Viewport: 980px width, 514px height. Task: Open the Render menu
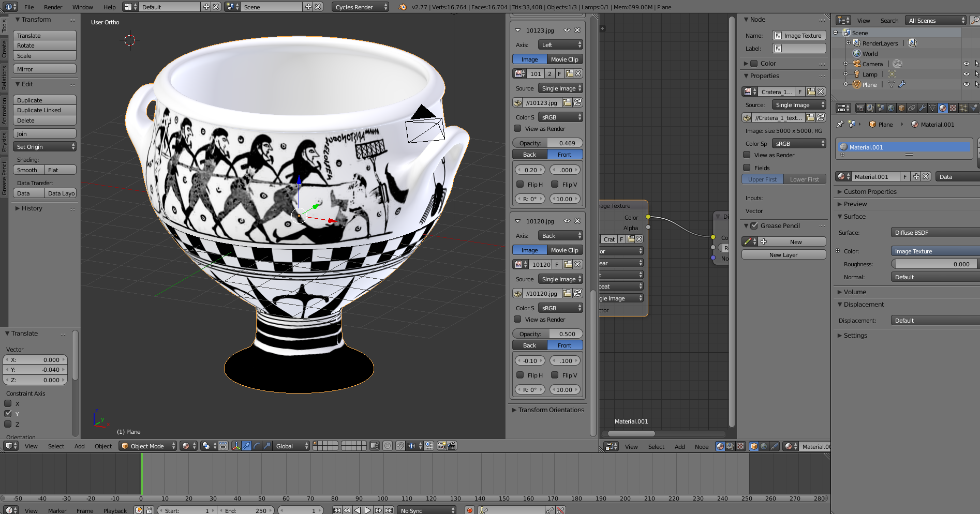[53, 7]
